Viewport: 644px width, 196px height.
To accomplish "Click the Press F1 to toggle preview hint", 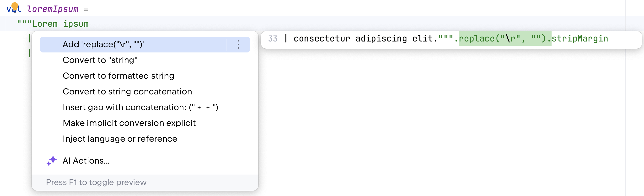I will (96, 182).
